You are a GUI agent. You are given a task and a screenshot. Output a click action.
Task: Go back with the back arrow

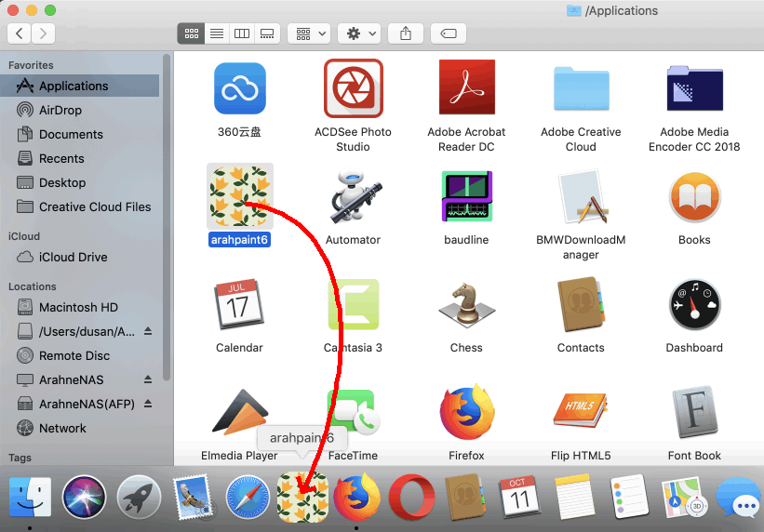[x=20, y=33]
